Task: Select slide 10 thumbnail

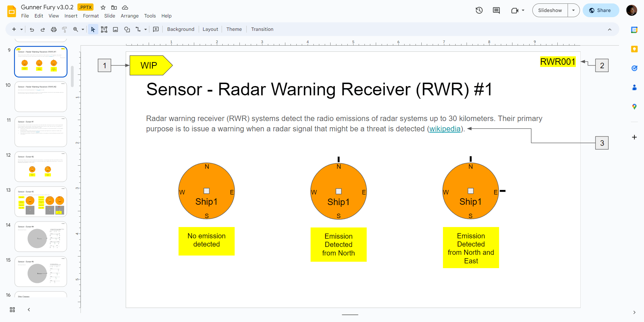Action: click(x=41, y=97)
